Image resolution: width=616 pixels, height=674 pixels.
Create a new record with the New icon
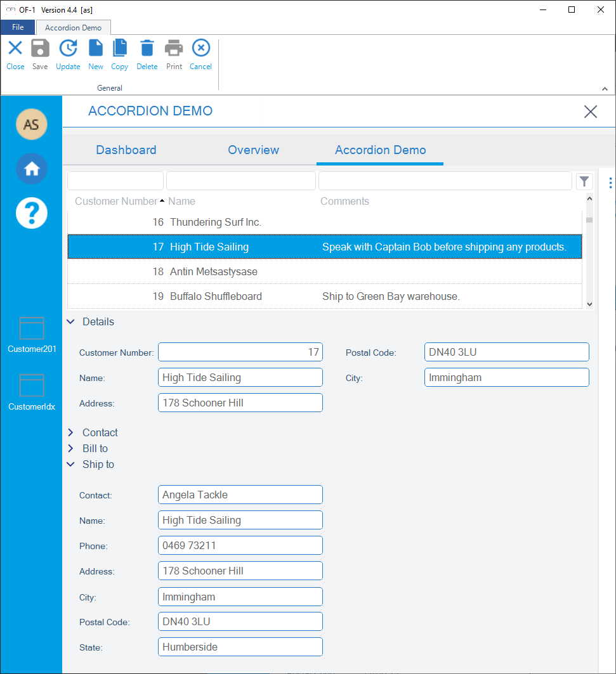tap(96, 48)
